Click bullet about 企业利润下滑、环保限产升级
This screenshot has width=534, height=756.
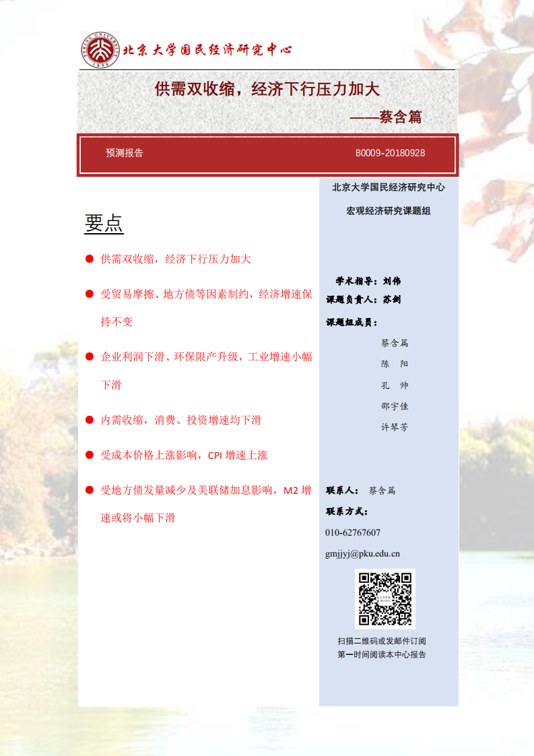pos(206,371)
